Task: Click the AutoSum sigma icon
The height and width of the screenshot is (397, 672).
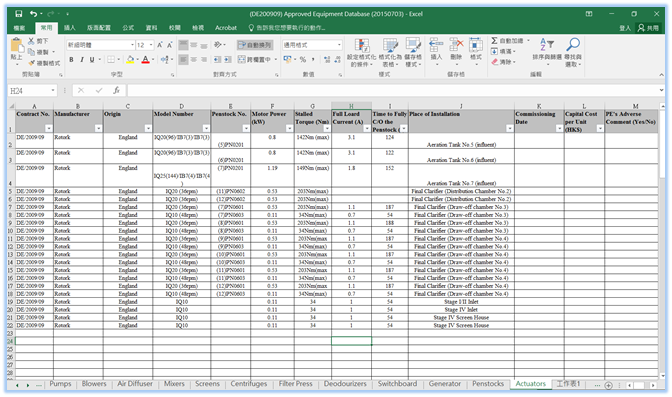Action: point(494,41)
